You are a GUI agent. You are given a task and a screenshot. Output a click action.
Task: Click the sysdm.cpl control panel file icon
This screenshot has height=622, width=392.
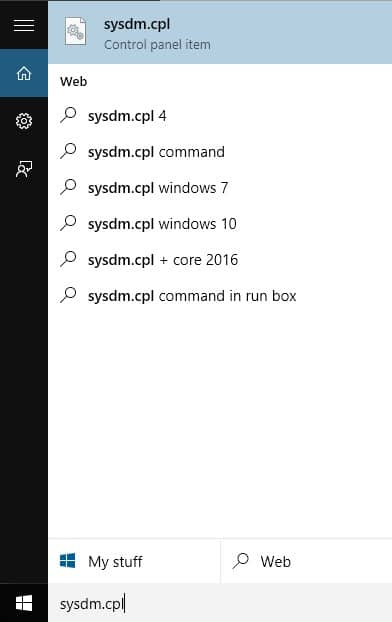(75, 32)
